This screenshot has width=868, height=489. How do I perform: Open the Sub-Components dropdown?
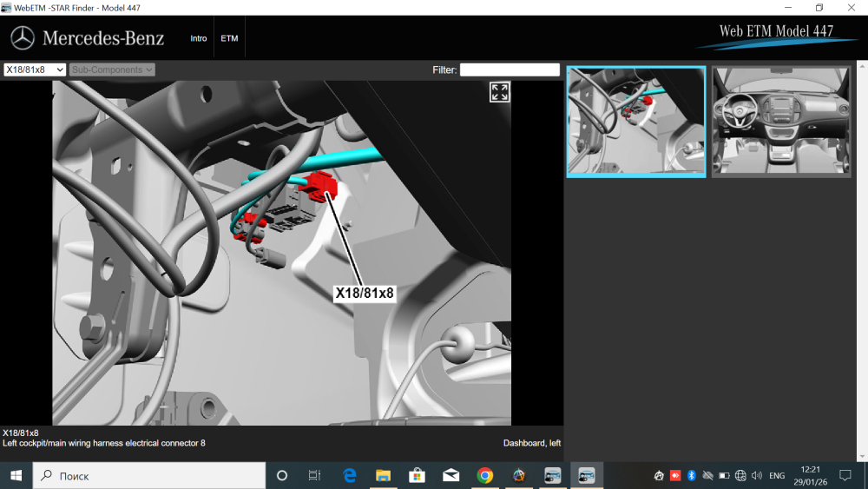point(112,69)
